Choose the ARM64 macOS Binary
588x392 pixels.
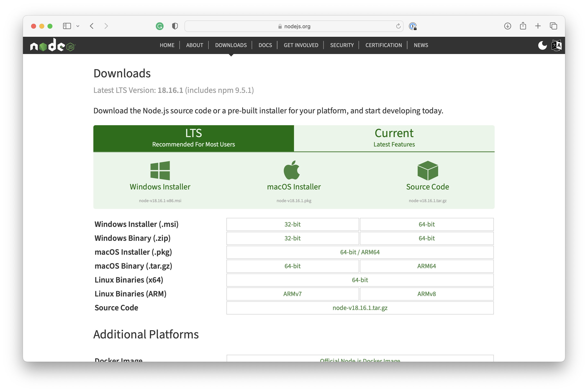426,266
